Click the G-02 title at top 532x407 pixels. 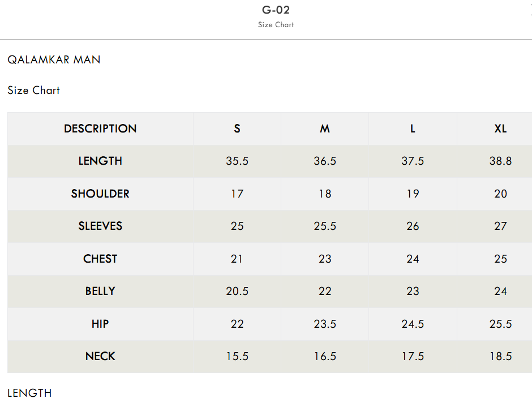[276, 10]
